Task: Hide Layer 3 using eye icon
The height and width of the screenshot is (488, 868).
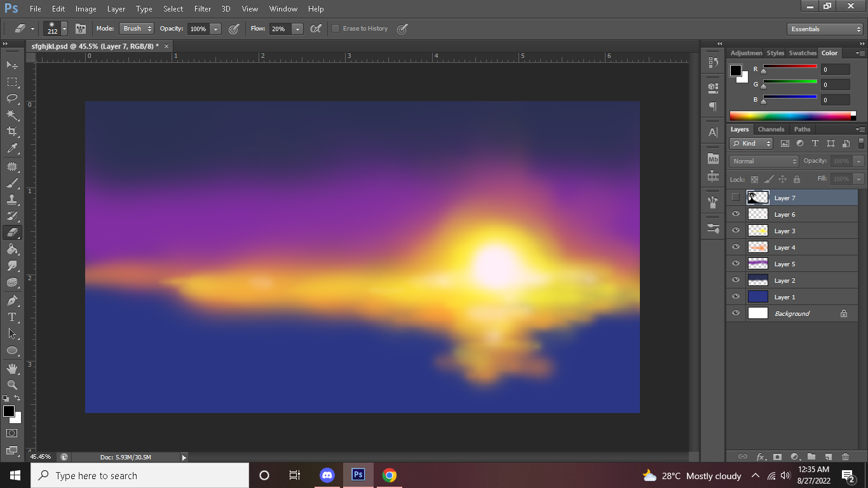Action: (x=736, y=231)
